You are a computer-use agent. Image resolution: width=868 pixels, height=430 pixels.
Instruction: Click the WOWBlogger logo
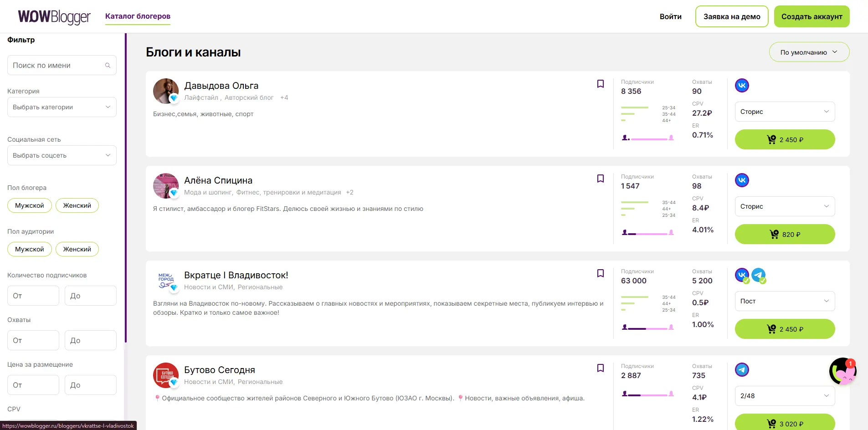click(x=54, y=17)
